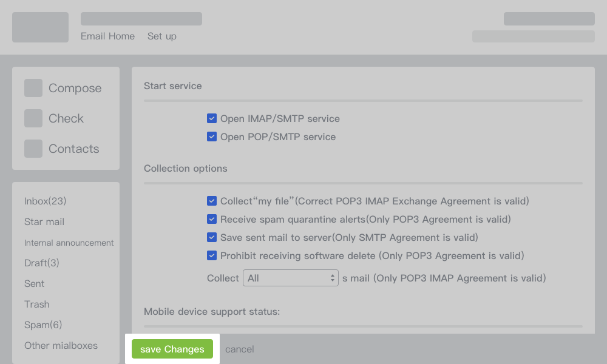607x364 pixels.
Task: Click the logo placeholder in header
Action: pos(40,27)
